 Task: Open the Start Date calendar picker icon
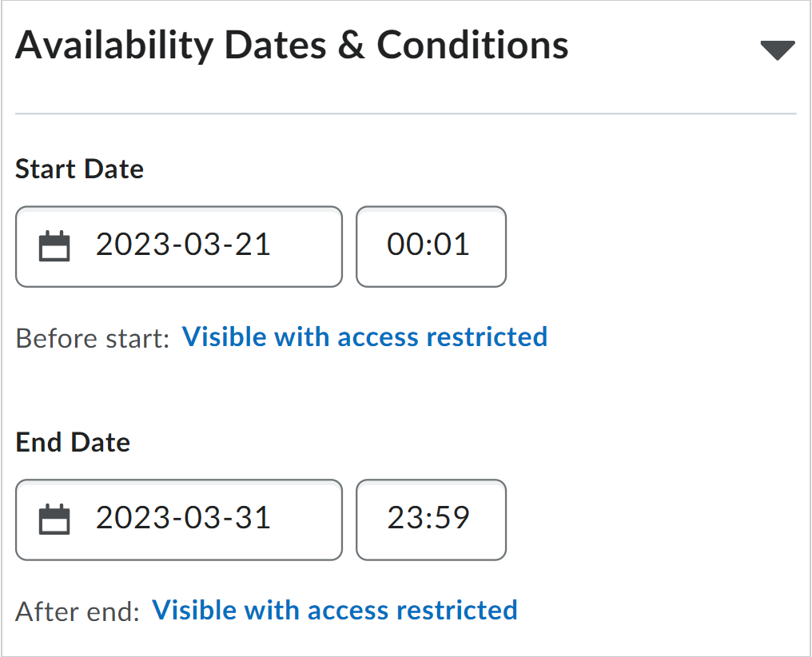55,246
